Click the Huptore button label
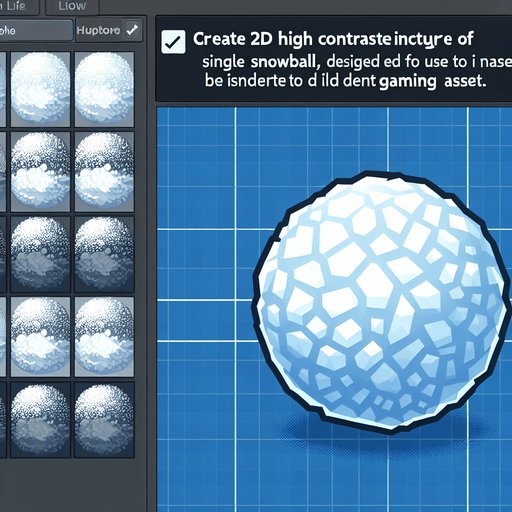The width and height of the screenshot is (512, 512). coord(98,31)
